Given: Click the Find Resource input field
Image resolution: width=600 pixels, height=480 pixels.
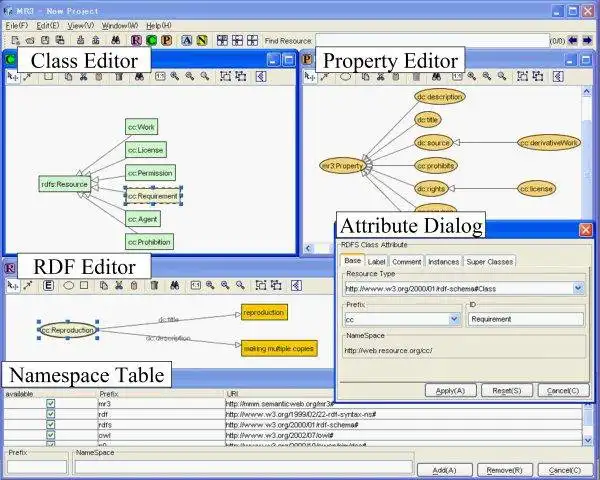Looking at the screenshot, I should (x=432, y=41).
